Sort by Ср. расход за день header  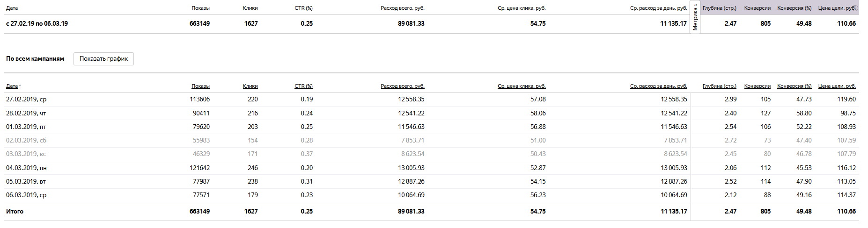click(658, 86)
